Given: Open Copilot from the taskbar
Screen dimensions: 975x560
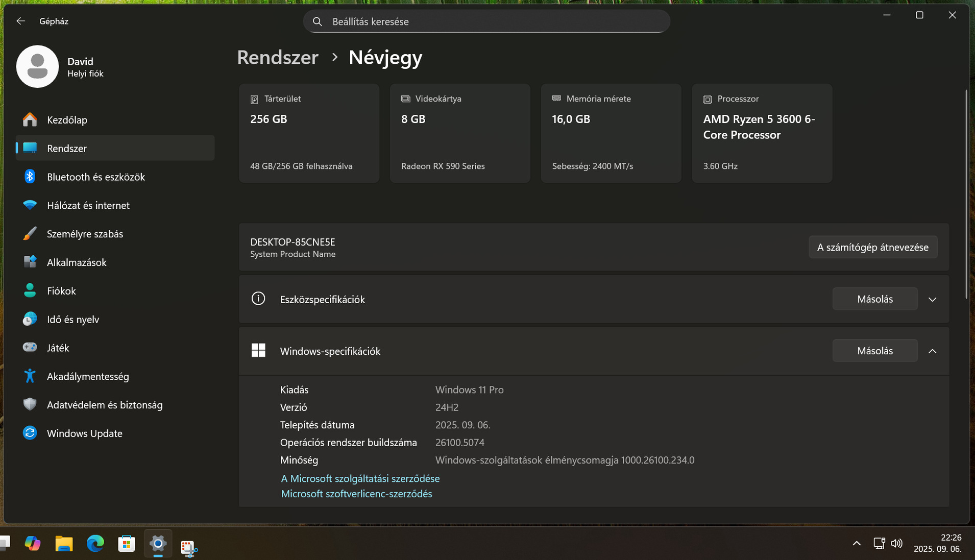Looking at the screenshot, I should tap(33, 544).
